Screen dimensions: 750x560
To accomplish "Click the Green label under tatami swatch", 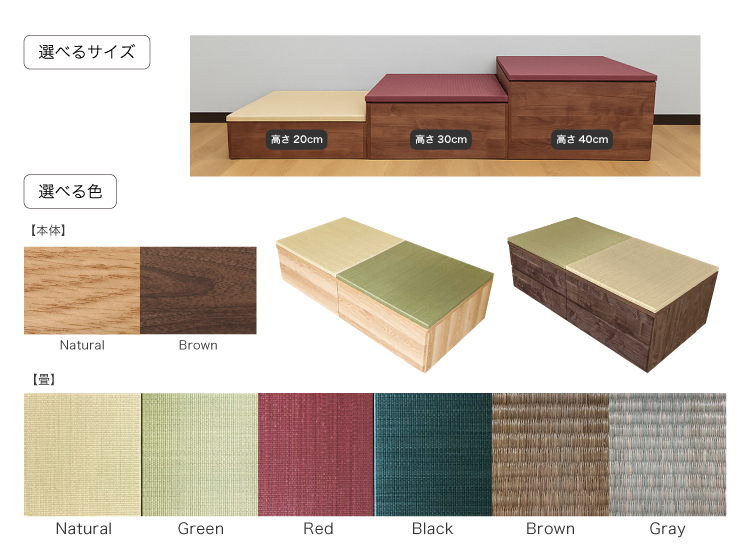I will pyautogui.click(x=200, y=528).
